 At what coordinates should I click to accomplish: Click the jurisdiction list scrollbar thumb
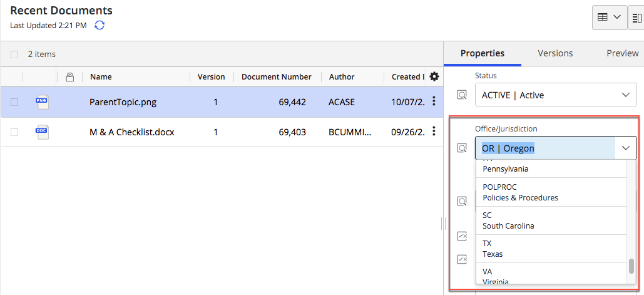coord(631,266)
